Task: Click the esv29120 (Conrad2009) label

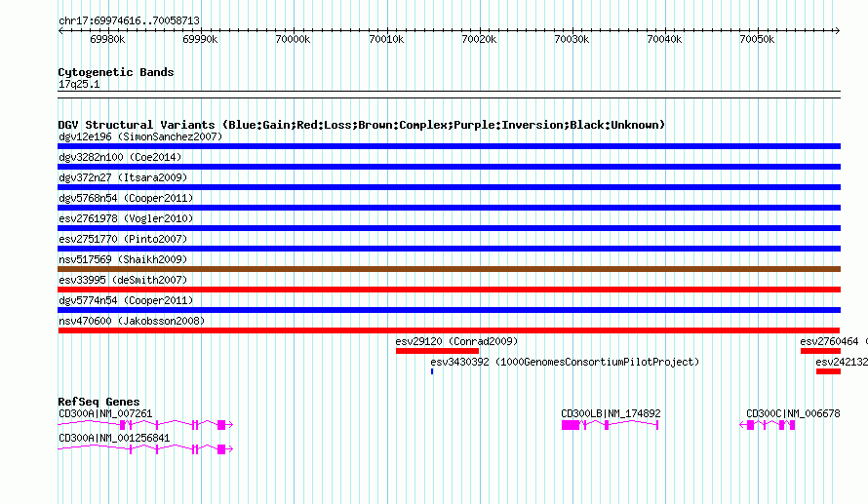Action: (456, 341)
